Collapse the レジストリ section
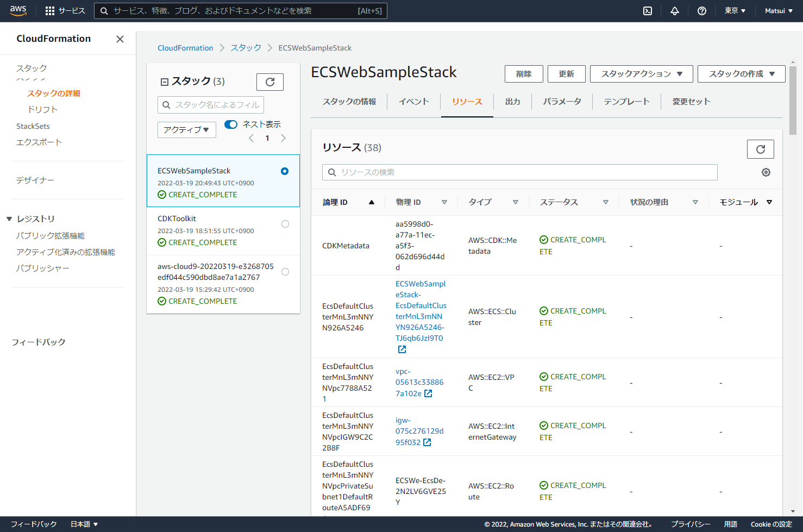The height and width of the screenshot is (532, 803). [9, 219]
